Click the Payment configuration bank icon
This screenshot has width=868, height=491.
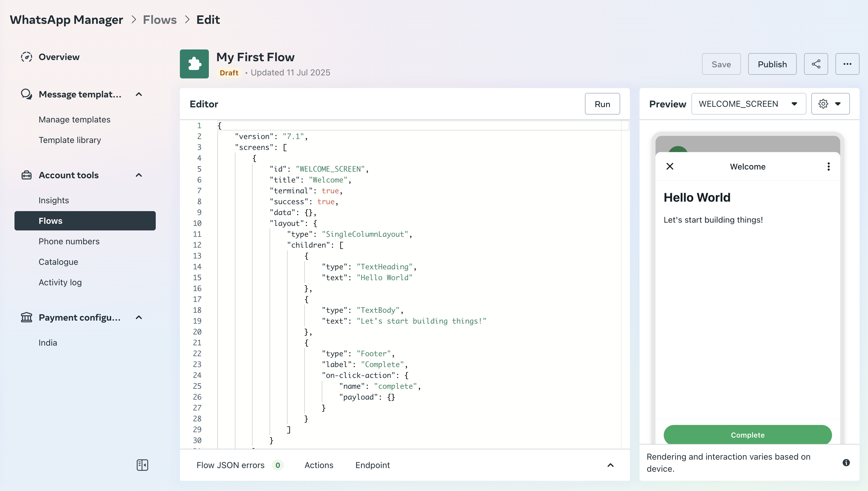[26, 317]
